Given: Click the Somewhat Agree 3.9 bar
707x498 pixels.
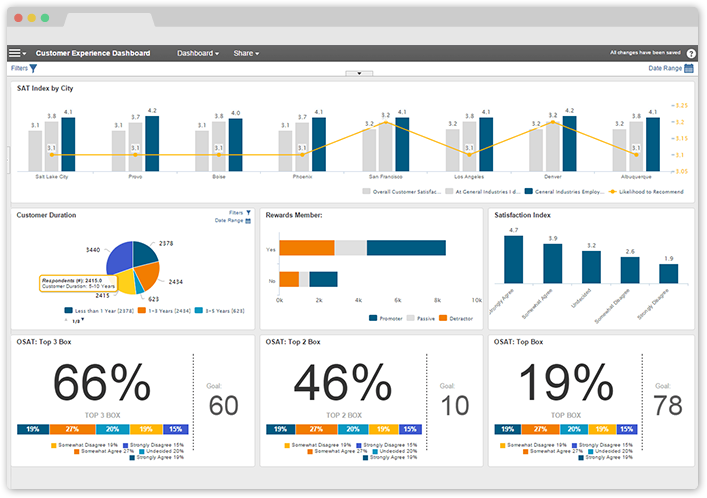Looking at the screenshot, I should point(552,263).
